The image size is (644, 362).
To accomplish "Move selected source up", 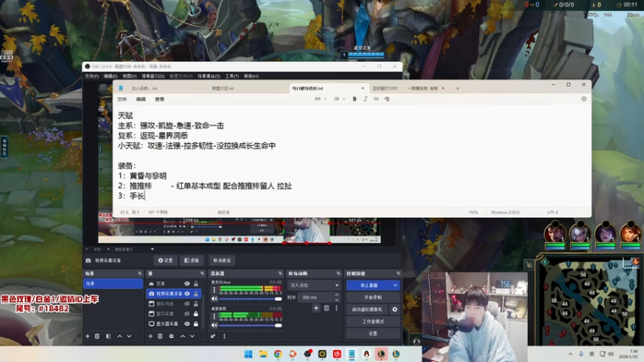I will tap(183, 336).
